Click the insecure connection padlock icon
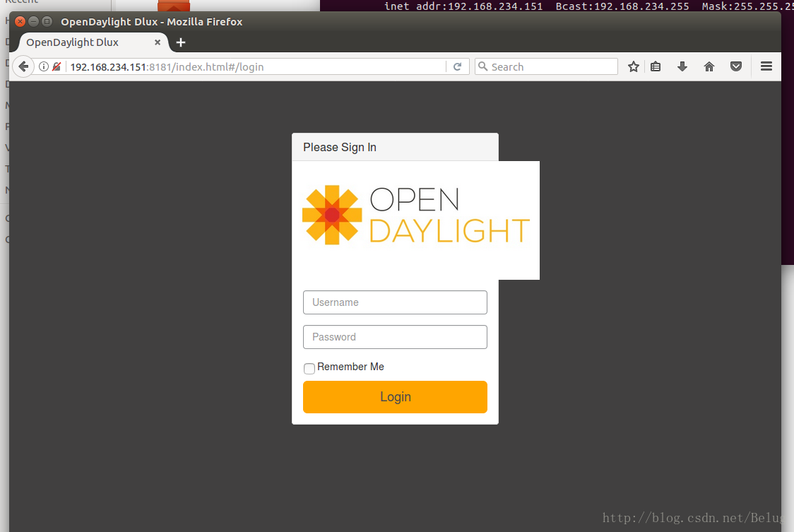 [57, 67]
